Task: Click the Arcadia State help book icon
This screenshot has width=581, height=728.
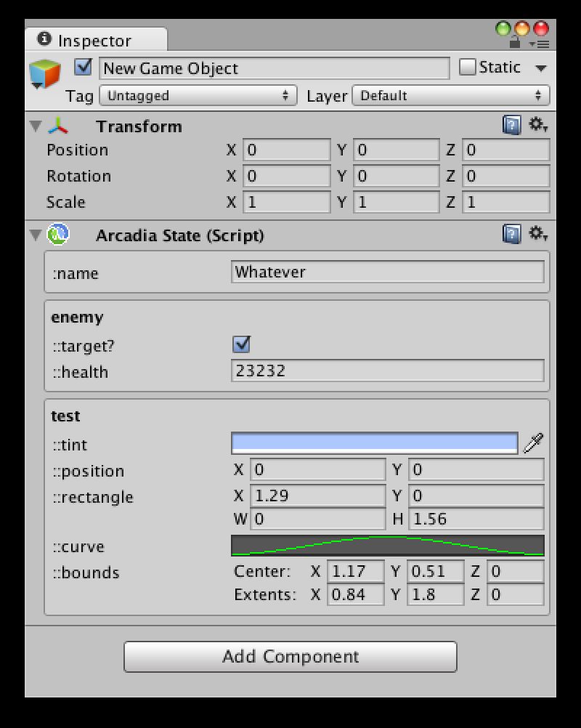Action: click(x=511, y=234)
